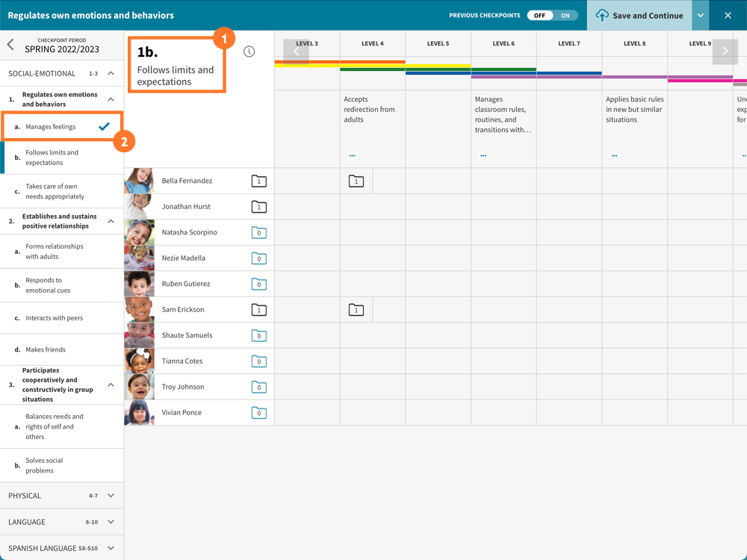Viewport: 747px width, 560px height.
Task: Mark Level 8 cell for Troy Johnson
Action: pos(634,387)
